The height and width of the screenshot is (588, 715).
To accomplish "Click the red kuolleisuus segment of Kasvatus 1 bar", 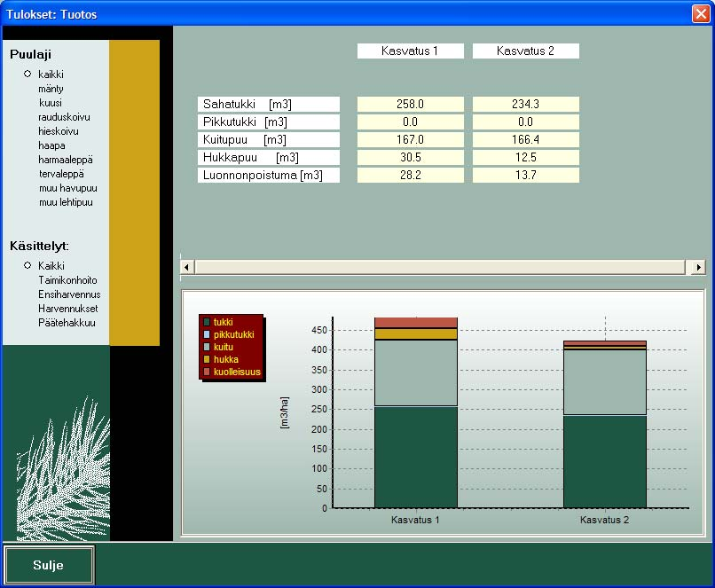I will coord(416,323).
